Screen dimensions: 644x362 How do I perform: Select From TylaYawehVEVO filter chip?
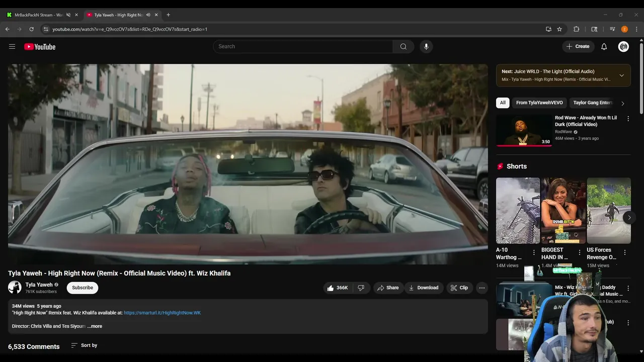click(539, 103)
